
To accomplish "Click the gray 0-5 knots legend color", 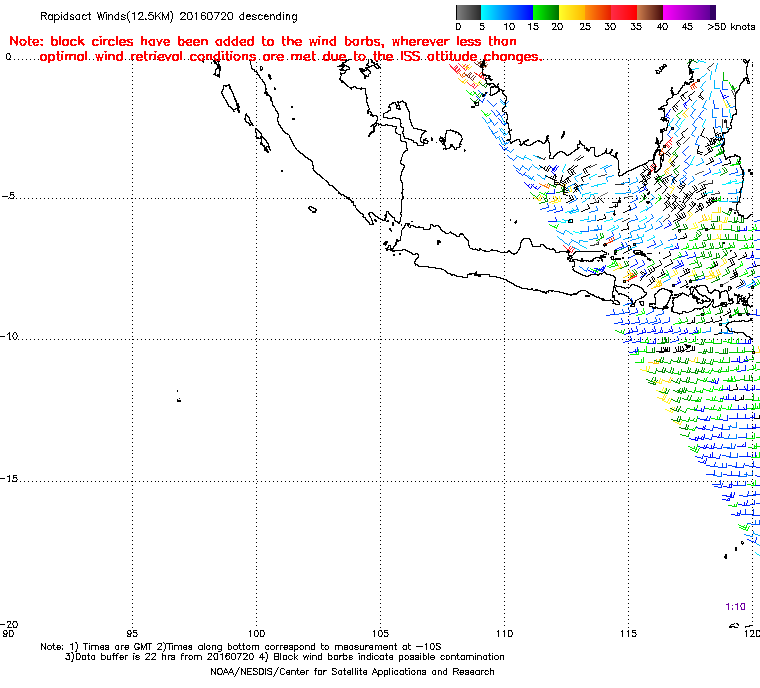I will click(468, 12).
